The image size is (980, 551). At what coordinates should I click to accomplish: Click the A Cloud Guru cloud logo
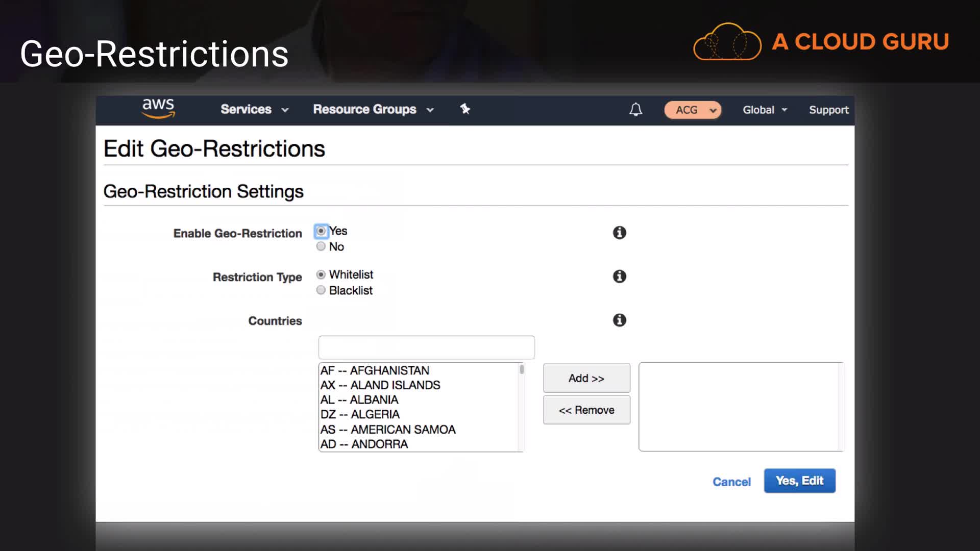coord(727,42)
